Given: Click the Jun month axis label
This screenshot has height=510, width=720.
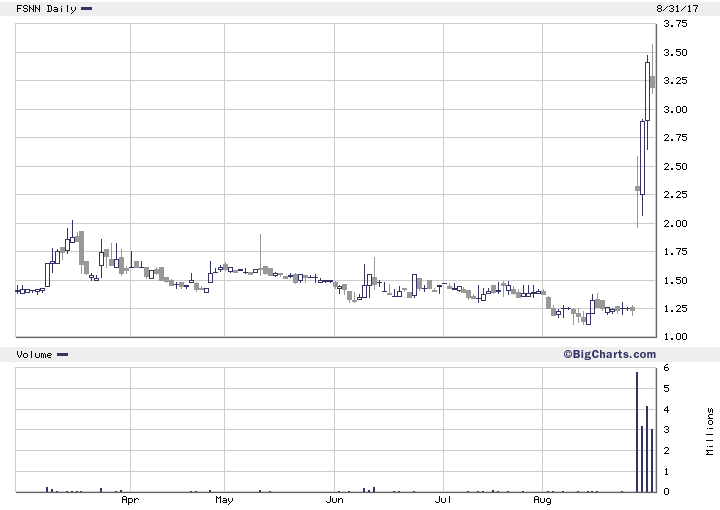Looking at the screenshot, I should (334, 499).
